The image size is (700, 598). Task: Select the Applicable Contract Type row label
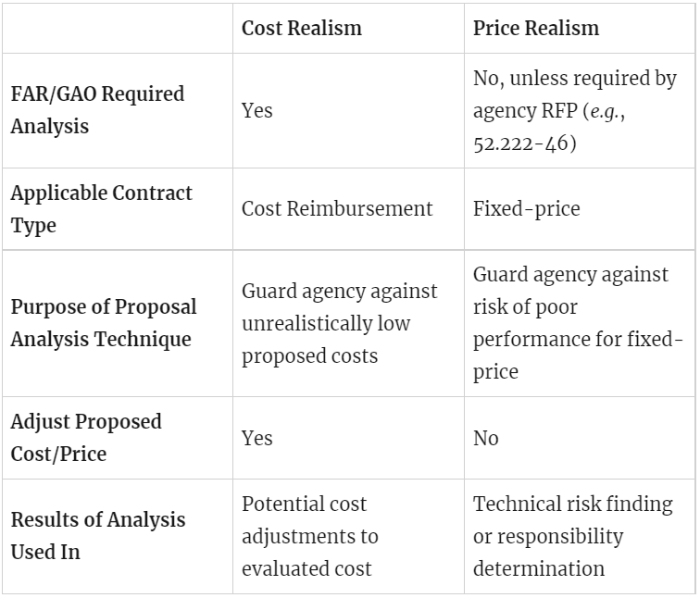click(101, 208)
